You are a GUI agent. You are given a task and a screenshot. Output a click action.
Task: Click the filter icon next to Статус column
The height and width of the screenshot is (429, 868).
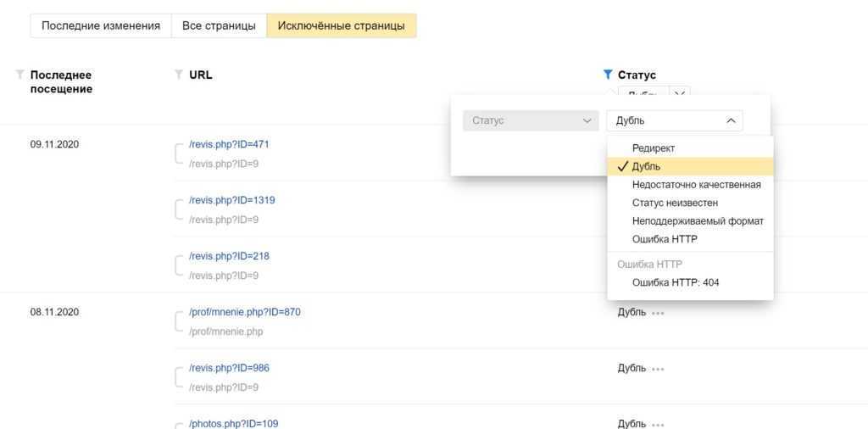point(607,75)
